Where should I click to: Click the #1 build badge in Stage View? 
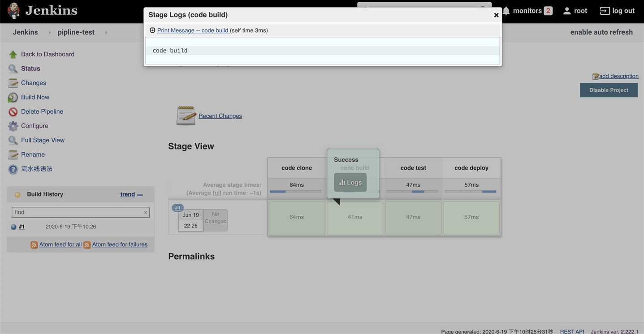click(x=178, y=208)
